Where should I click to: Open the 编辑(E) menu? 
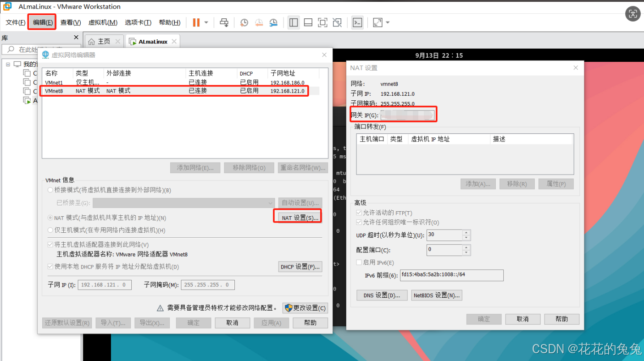pyautogui.click(x=43, y=22)
